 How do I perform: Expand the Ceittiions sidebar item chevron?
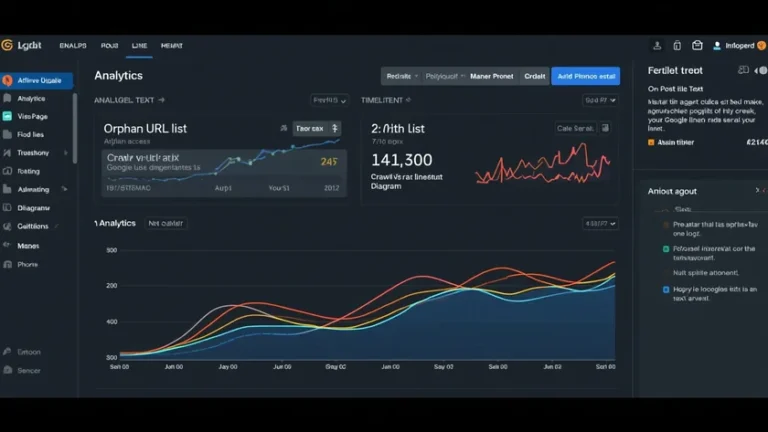tap(57, 226)
